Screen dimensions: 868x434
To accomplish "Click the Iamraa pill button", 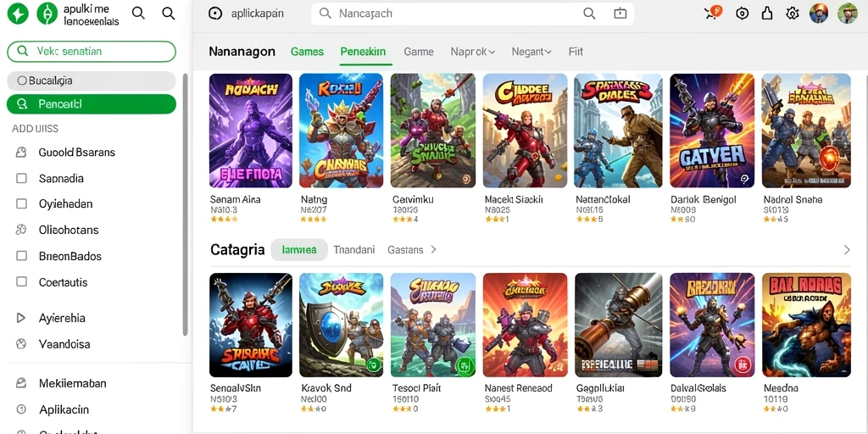I will point(299,250).
